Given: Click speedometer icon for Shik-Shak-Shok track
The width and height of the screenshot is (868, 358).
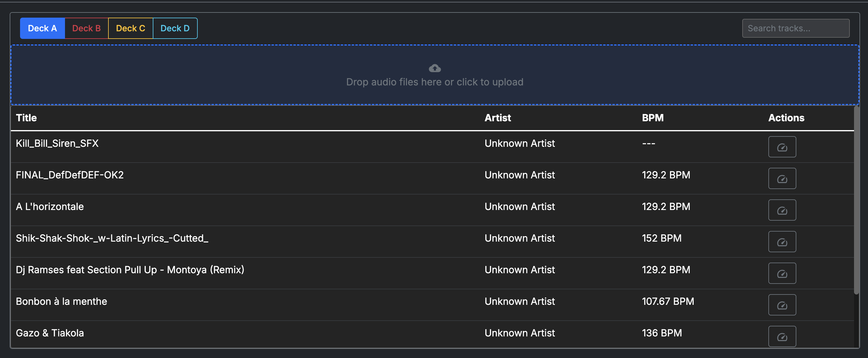Looking at the screenshot, I should [782, 242].
